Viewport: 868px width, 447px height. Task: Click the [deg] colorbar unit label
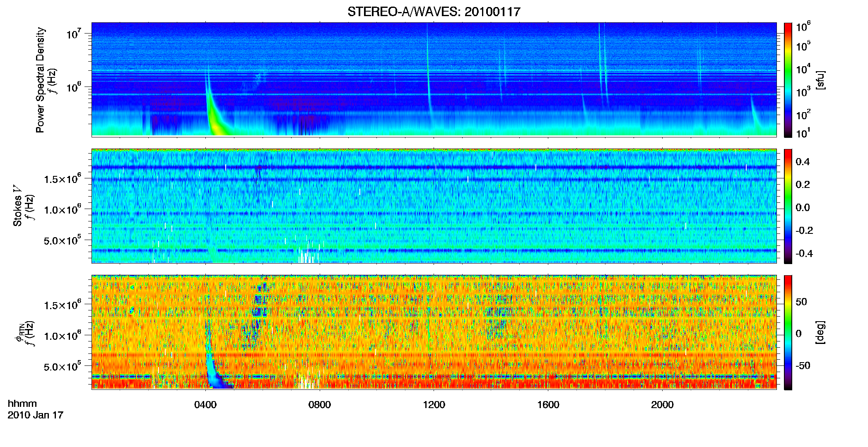point(820,332)
